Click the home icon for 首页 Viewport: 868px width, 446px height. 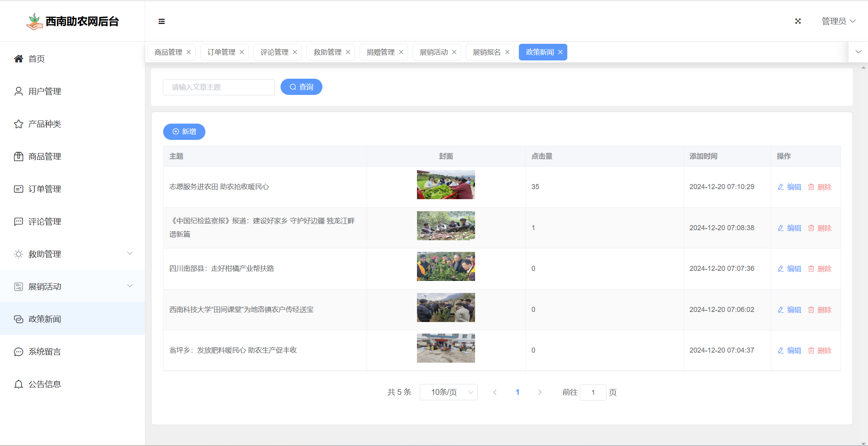pyautogui.click(x=19, y=59)
